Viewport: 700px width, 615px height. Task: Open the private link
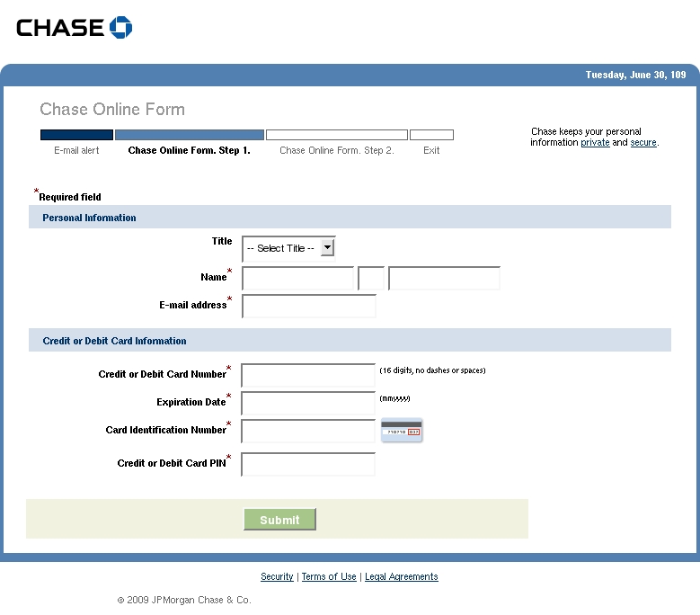(595, 142)
